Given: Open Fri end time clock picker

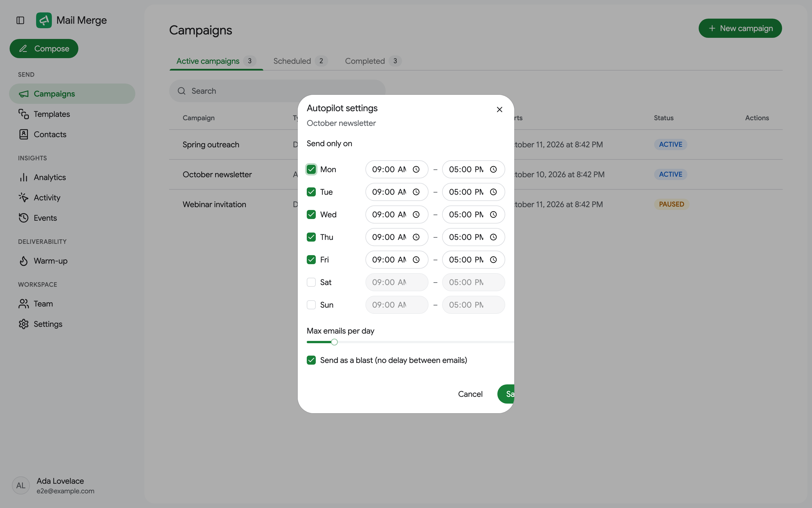Looking at the screenshot, I should click(493, 259).
